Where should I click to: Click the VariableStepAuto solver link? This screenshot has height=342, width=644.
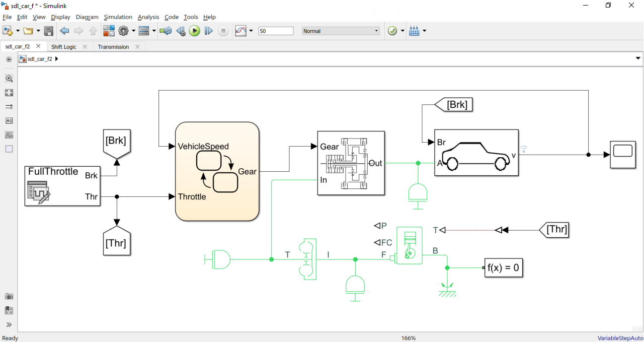click(619, 338)
